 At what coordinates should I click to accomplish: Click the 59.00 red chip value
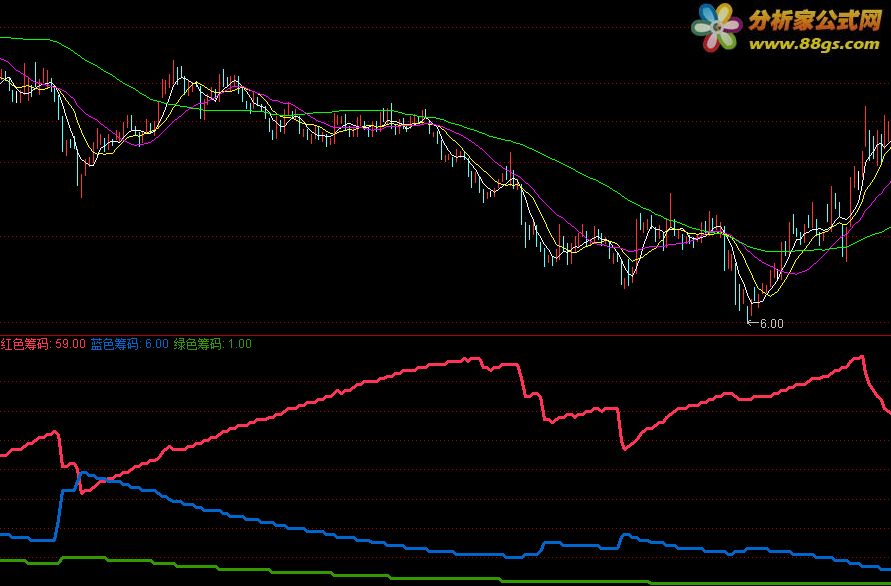tap(70, 344)
